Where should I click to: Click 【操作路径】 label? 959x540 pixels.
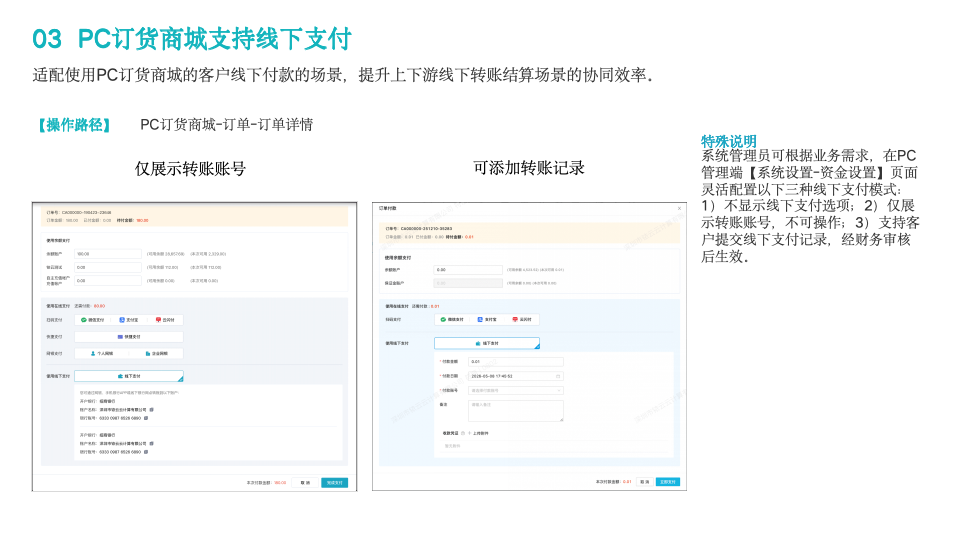click(74, 125)
